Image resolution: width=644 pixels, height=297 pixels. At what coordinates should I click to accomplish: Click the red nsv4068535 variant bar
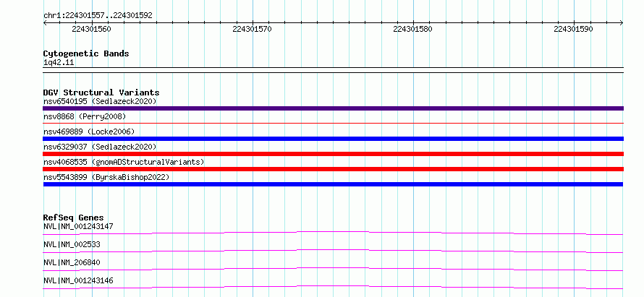(333, 169)
